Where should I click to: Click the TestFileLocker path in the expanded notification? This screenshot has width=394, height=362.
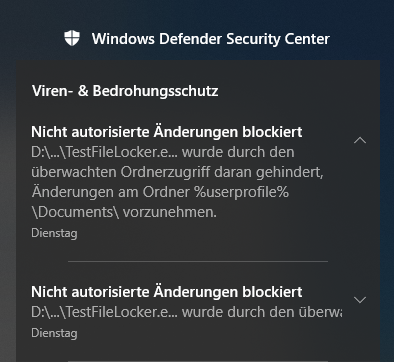coord(105,152)
